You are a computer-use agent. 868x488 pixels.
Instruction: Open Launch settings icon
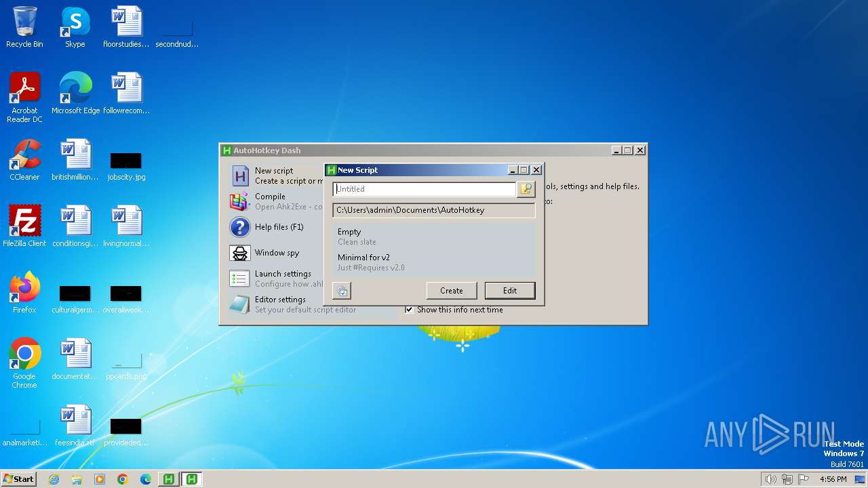(239, 279)
